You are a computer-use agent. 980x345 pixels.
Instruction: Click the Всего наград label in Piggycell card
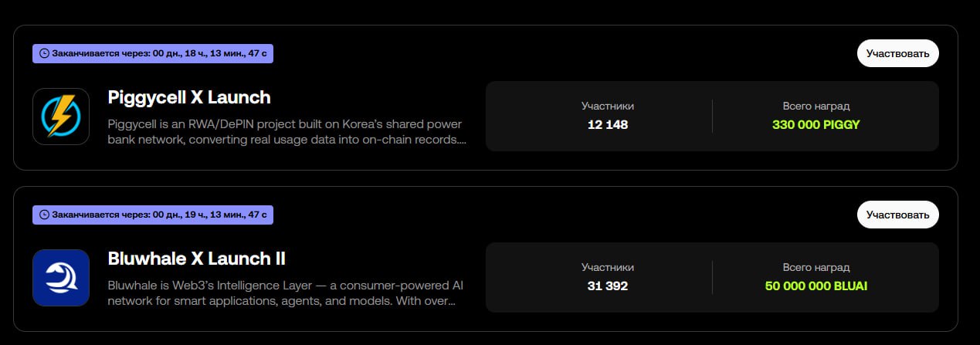click(816, 107)
